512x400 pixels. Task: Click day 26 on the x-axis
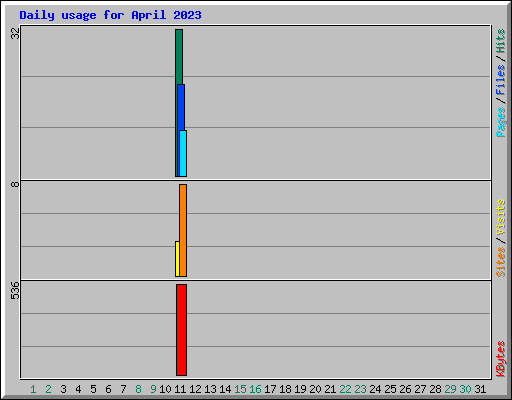(x=405, y=389)
